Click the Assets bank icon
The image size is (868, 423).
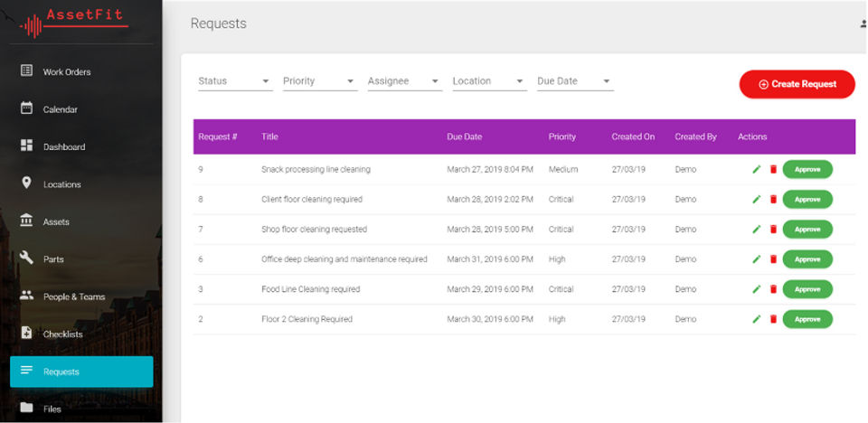(26, 220)
